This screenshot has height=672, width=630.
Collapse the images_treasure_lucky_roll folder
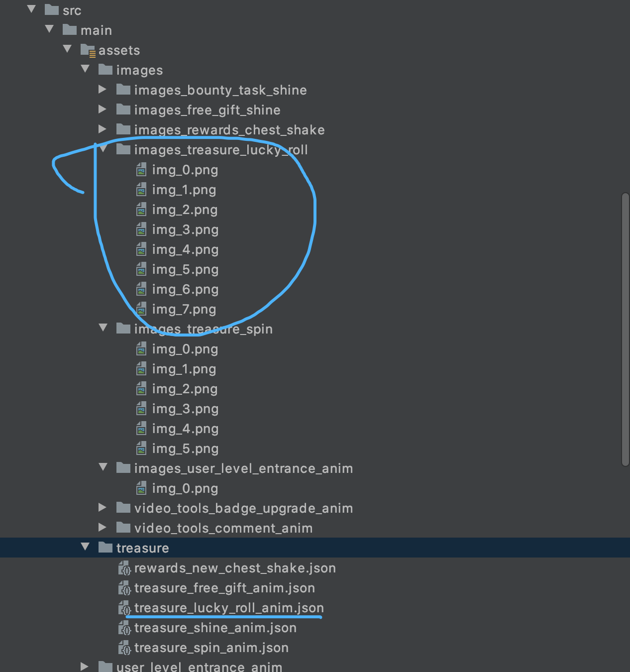tap(103, 148)
